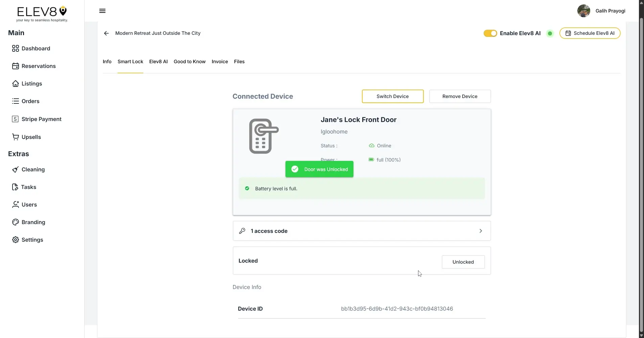644x338 pixels.
Task: Collapse the sidebar with the hamburger menu
Action: pos(102,11)
